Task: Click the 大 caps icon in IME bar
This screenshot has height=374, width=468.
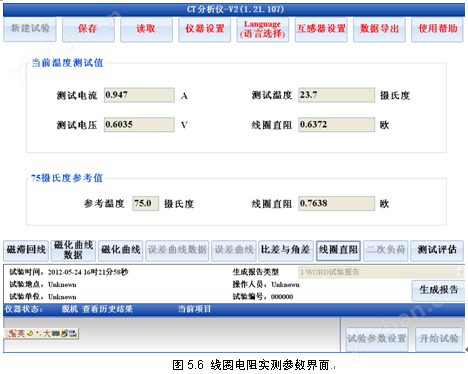Action: 47,333
